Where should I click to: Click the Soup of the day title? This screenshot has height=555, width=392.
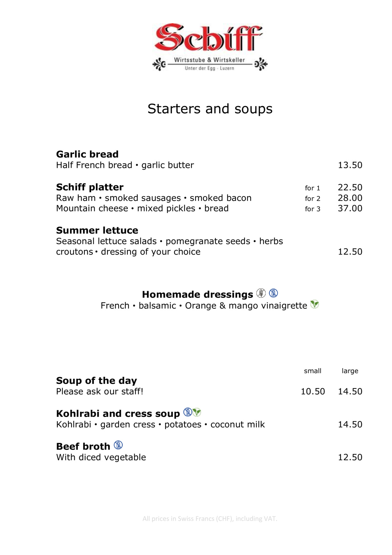tap(97, 381)
